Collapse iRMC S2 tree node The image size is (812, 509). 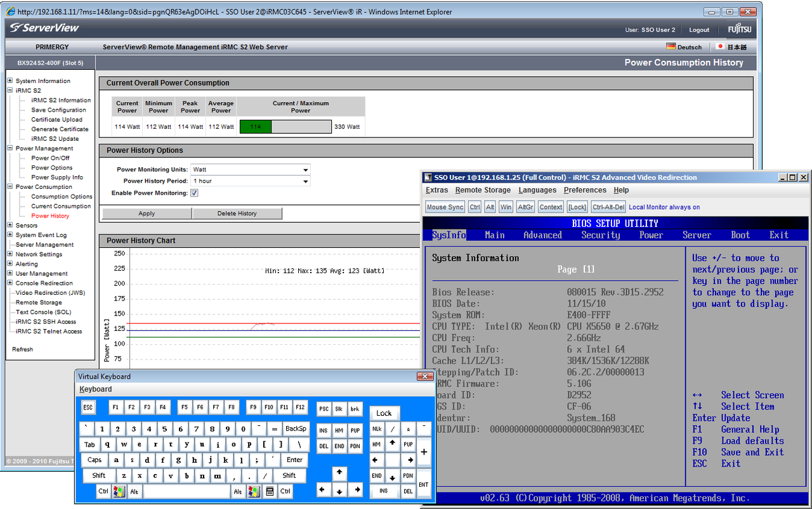(10, 90)
